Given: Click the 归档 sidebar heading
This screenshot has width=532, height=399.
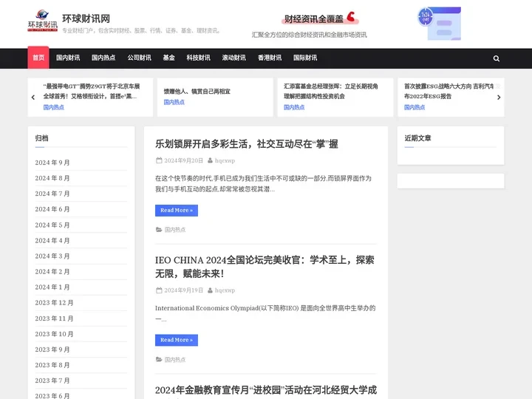Looking at the screenshot, I should (41, 138).
